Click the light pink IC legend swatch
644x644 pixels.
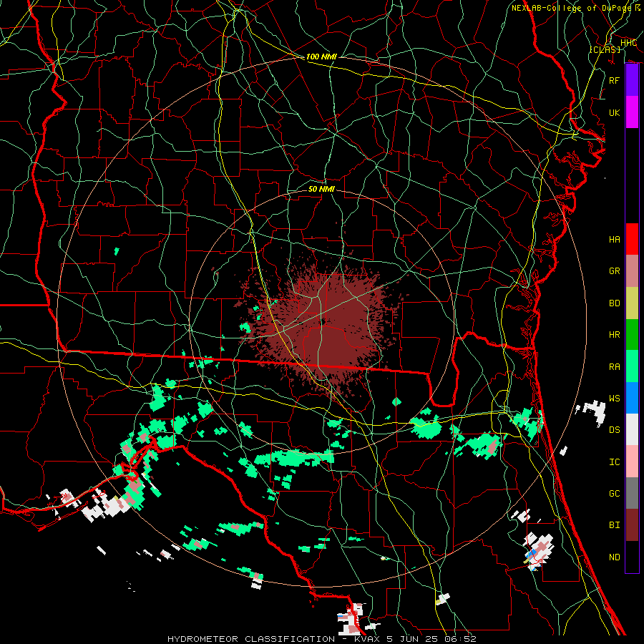(x=632, y=462)
